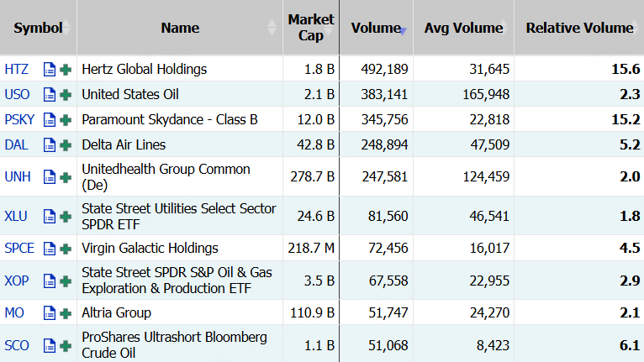Viewport: 644px width, 362px height.
Task: Click the document icon next to DAL
Action: [x=50, y=144]
